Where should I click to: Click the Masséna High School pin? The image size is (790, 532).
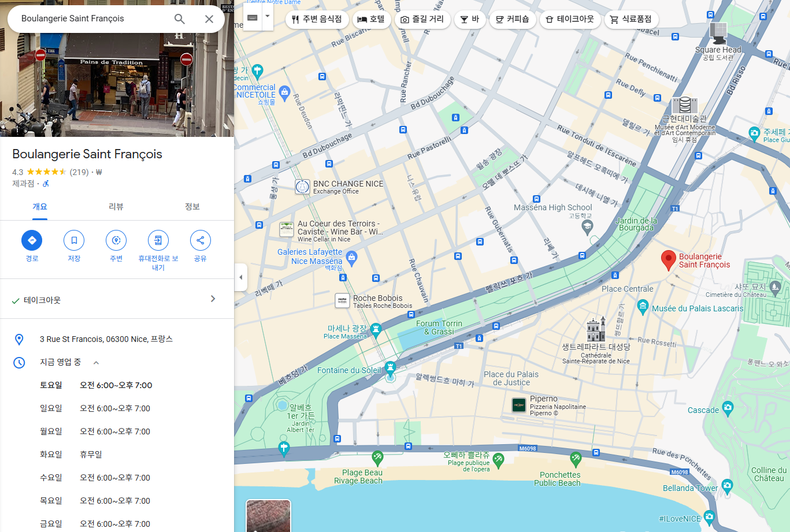[587, 226]
